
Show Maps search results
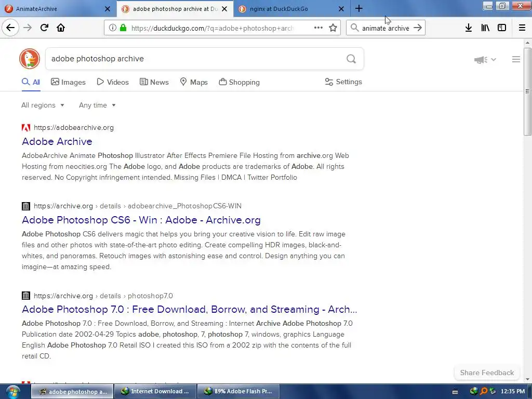pyautogui.click(x=194, y=82)
